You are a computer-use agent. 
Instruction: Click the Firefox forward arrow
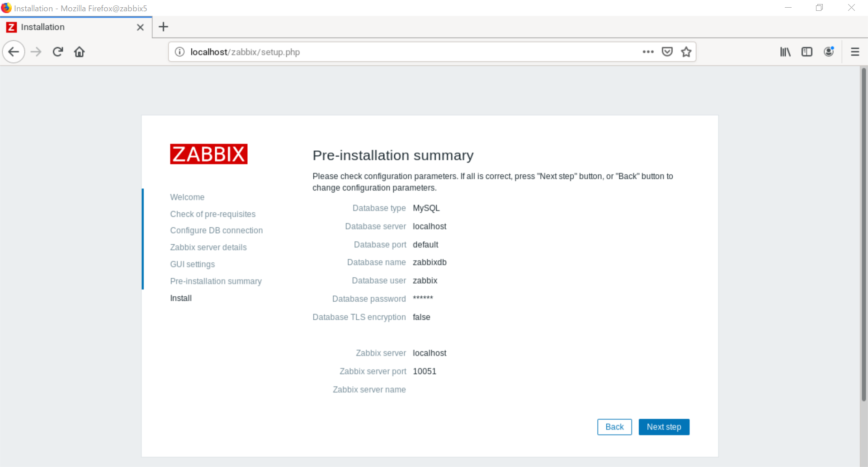coord(36,52)
